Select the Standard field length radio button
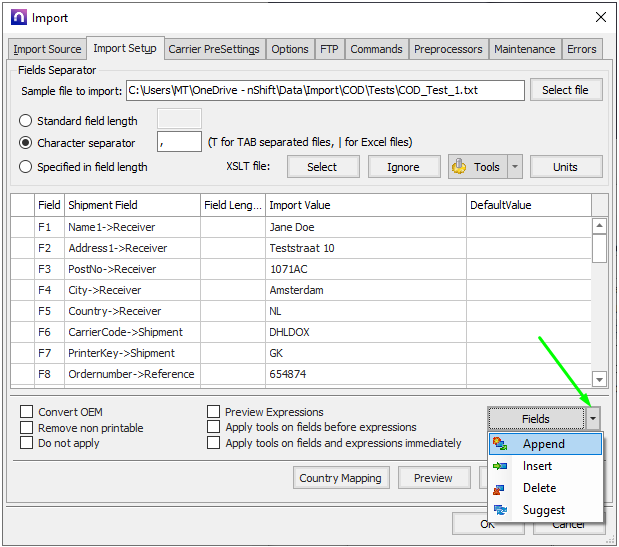This screenshot has width=619, height=547. tap(26, 121)
